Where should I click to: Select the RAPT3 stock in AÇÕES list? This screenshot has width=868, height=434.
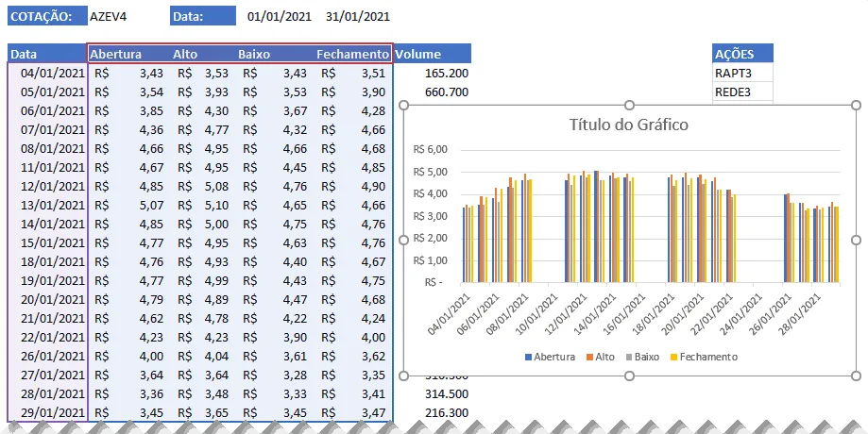742,73
